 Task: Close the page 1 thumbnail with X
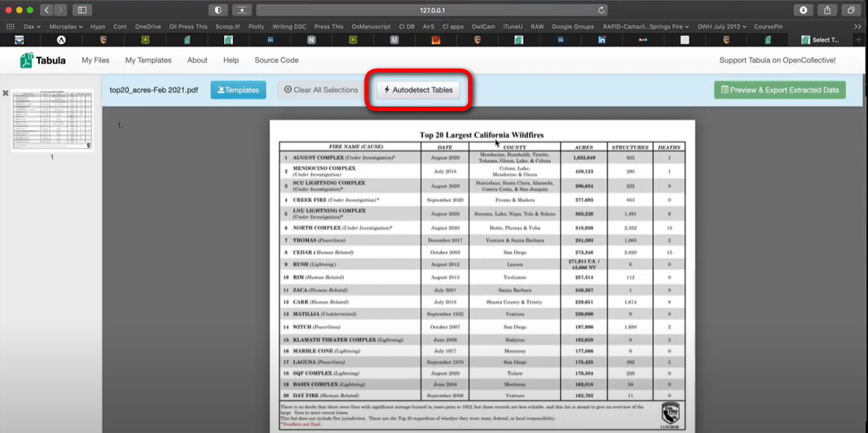(x=6, y=94)
